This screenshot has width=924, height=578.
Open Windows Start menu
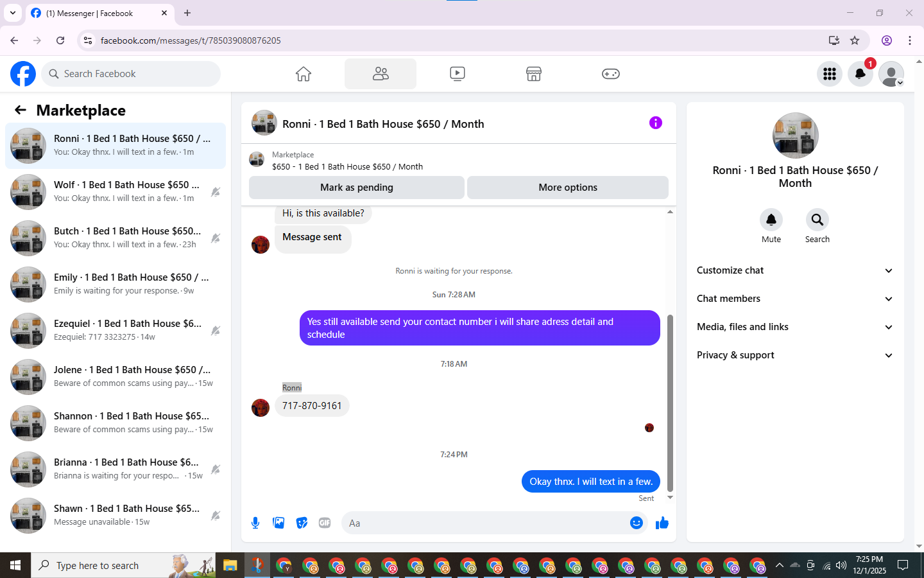pos(15,565)
